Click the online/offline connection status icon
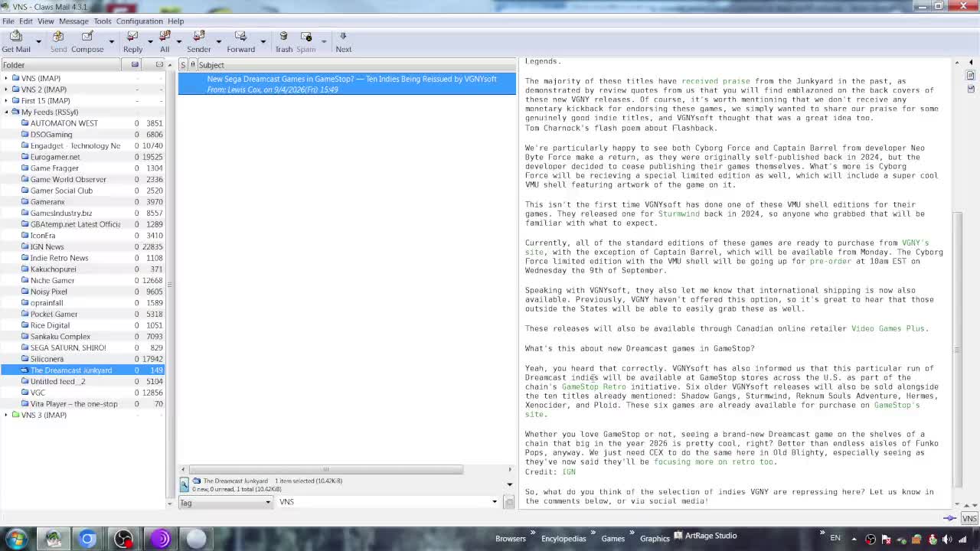Image resolution: width=980 pixels, height=551 pixels. [x=950, y=518]
